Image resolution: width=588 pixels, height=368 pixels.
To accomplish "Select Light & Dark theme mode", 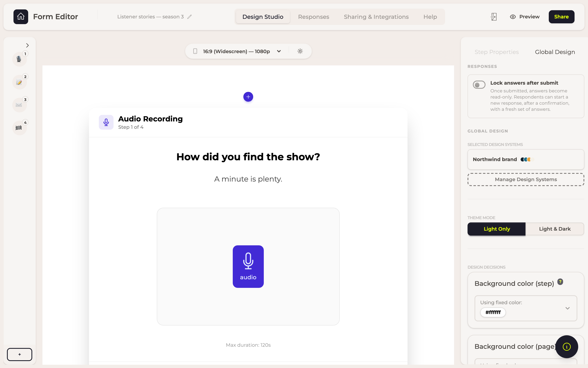I will click(x=555, y=229).
